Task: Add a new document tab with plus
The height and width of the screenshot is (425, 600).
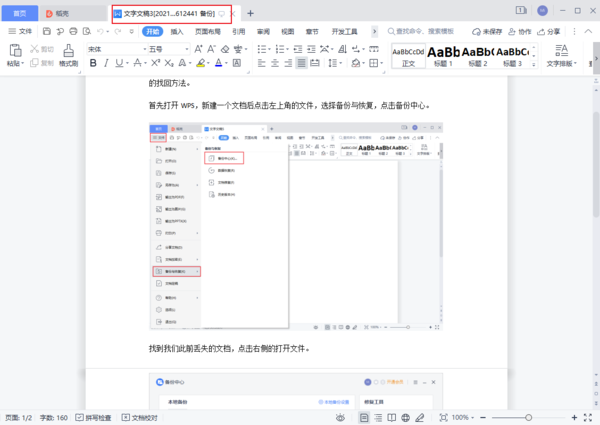Action: [250, 13]
